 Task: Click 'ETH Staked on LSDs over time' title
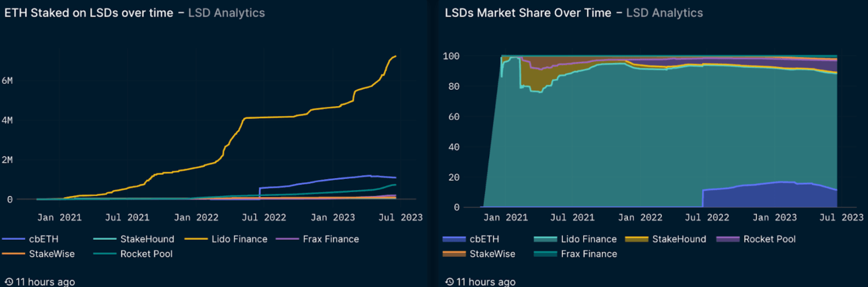[89, 13]
